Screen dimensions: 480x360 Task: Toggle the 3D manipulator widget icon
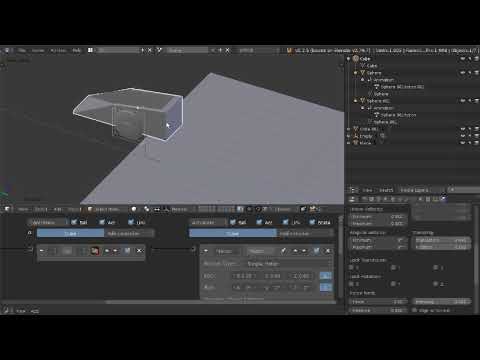click(x=166, y=209)
